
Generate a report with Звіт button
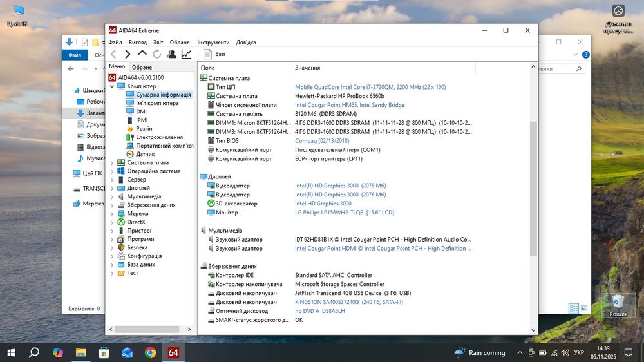coord(215,54)
